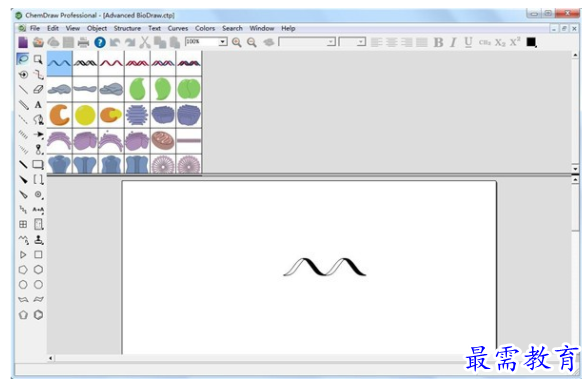
Task: Click the Print icon
Action: (83, 42)
